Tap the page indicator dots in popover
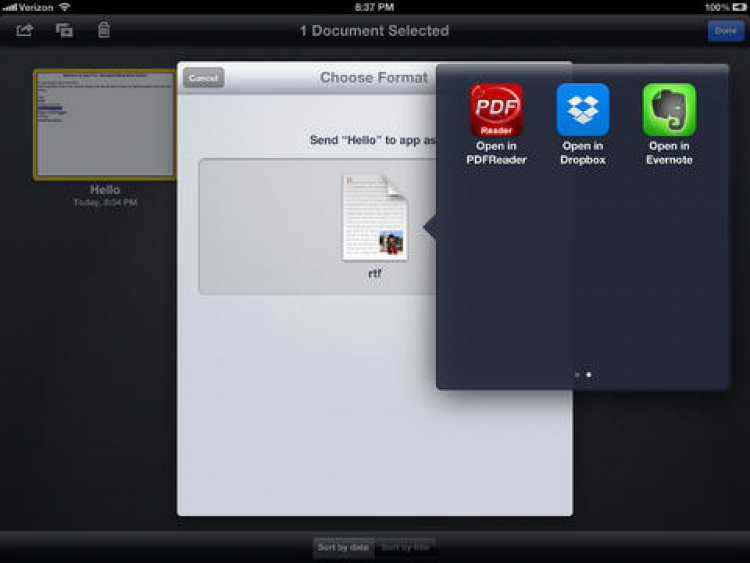 point(583,375)
